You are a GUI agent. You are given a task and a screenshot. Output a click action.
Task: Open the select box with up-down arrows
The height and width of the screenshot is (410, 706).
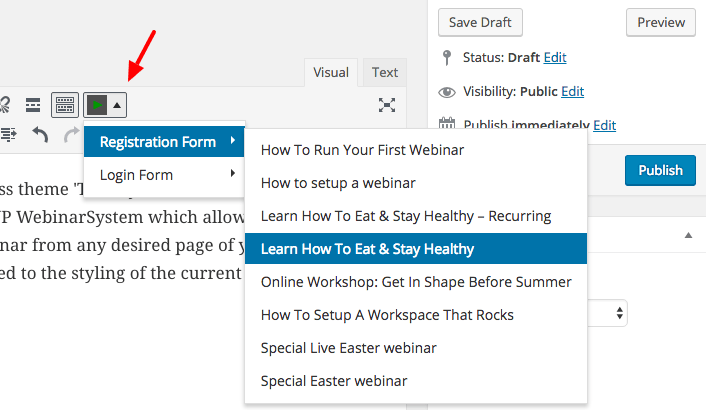coord(607,313)
